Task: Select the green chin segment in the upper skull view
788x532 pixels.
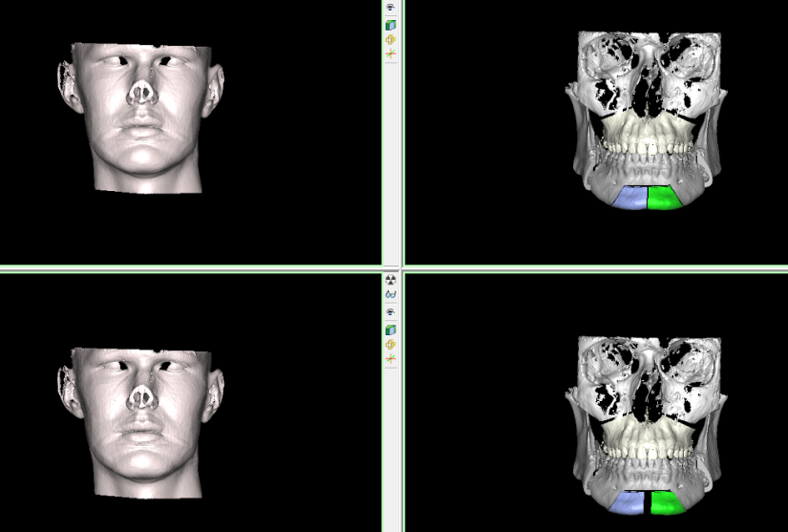Action: click(x=664, y=198)
